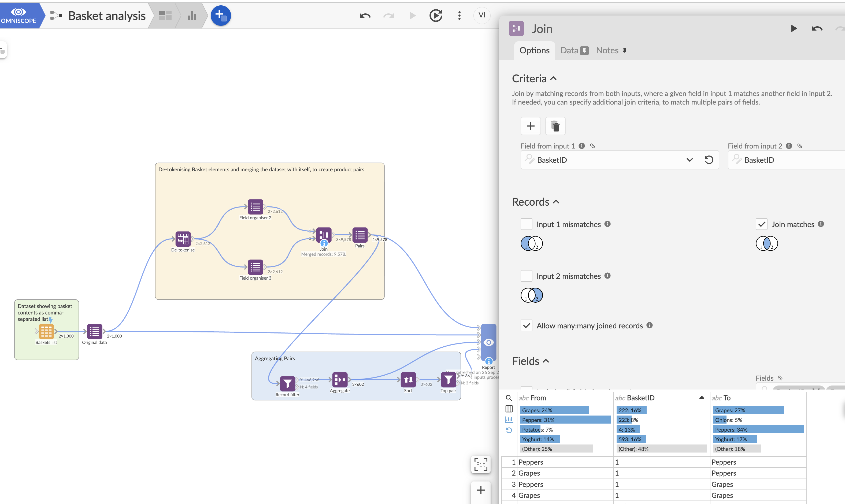This screenshot has height=504, width=845.
Task: Collapse the Records section
Action: pos(556,202)
